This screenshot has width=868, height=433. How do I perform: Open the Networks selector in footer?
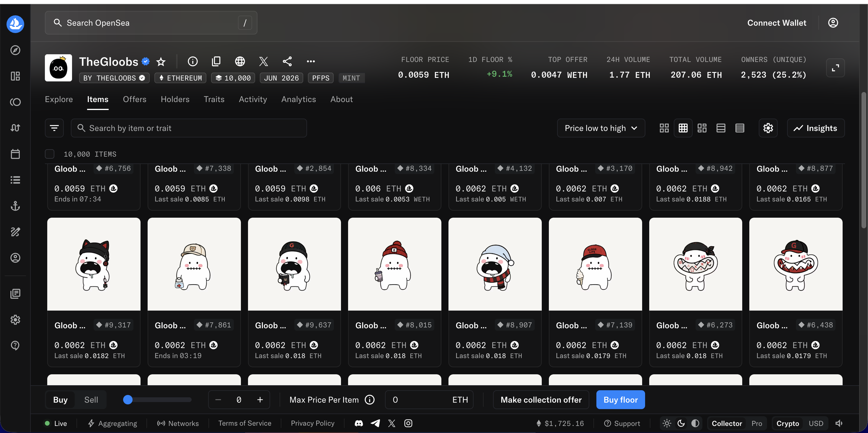pos(178,423)
